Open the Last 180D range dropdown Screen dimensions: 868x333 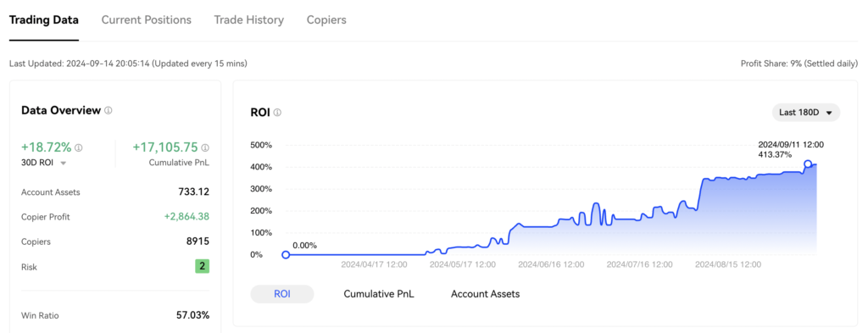[806, 113]
